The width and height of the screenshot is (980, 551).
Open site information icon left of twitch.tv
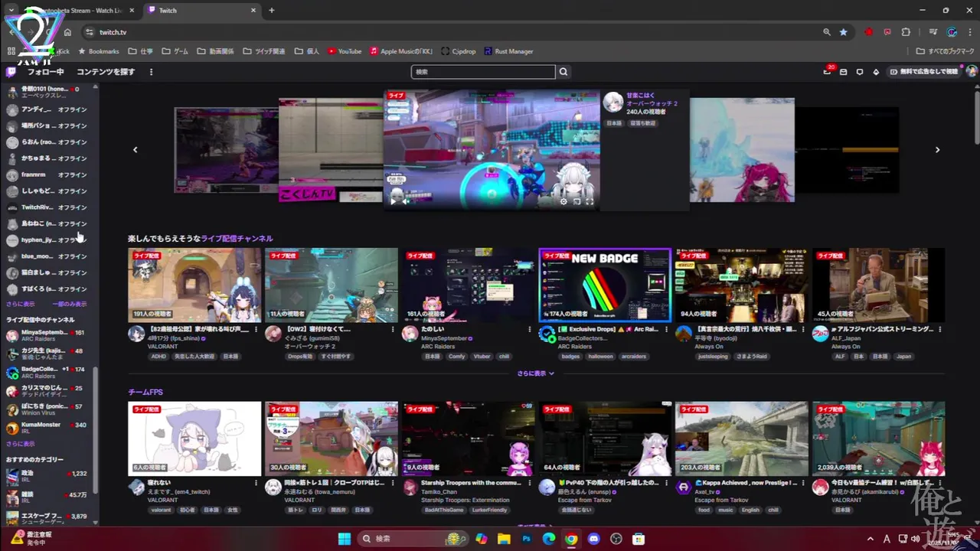(89, 32)
